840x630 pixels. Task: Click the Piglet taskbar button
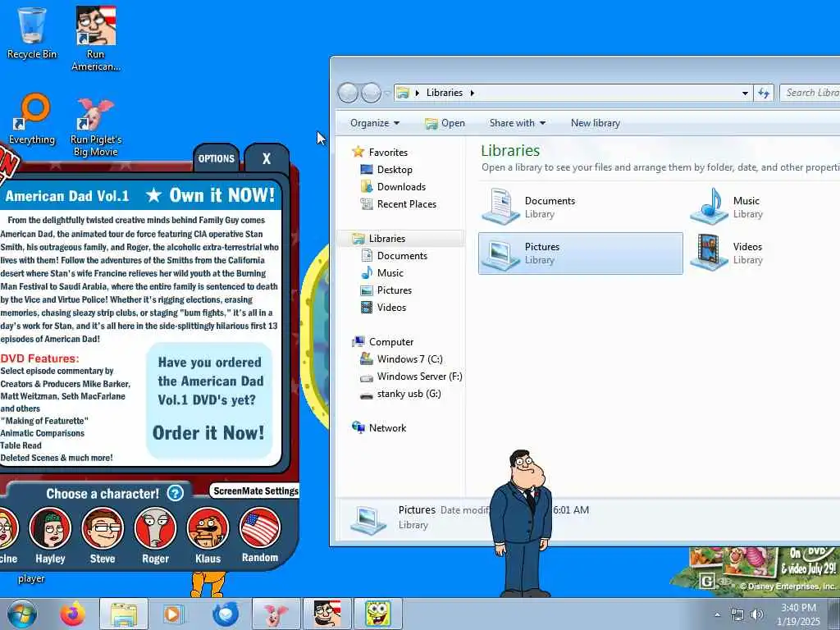click(276, 614)
